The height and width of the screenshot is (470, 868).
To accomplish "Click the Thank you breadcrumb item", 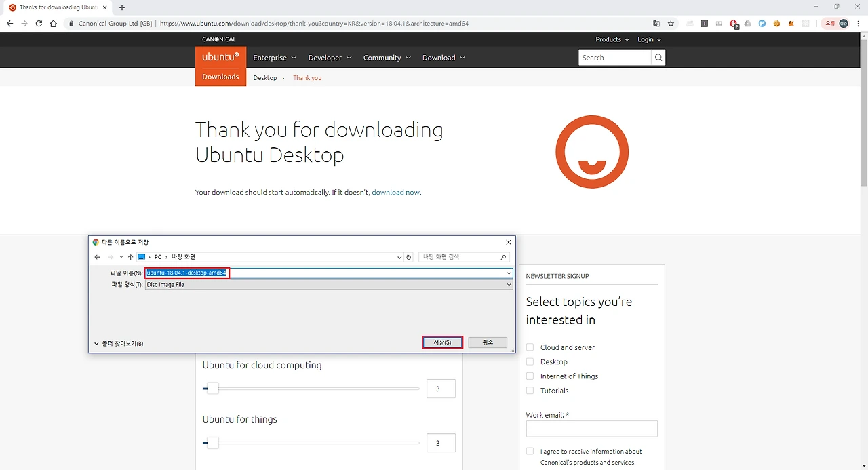I will click(x=307, y=78).
